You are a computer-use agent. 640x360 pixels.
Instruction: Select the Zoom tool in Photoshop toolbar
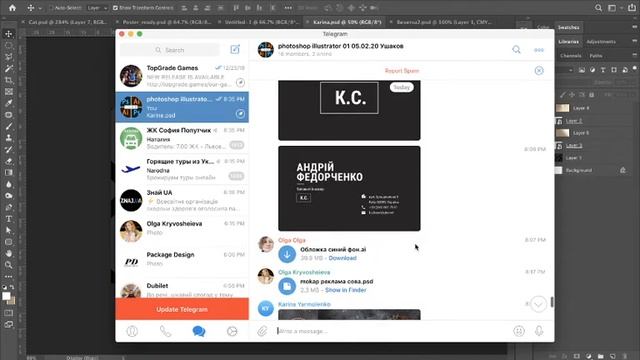pyautogui.click(x=9, y=265)
